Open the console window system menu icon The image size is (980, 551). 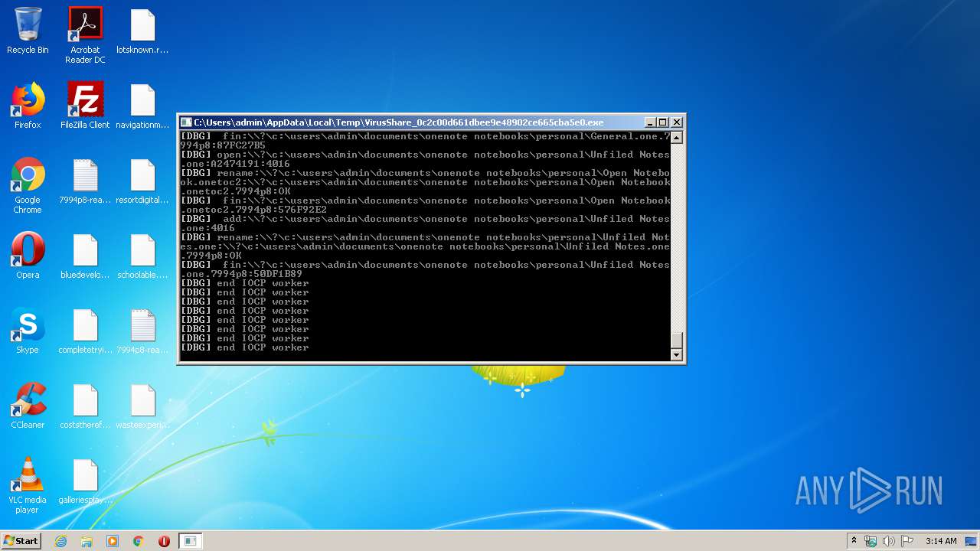pos(186,122)
